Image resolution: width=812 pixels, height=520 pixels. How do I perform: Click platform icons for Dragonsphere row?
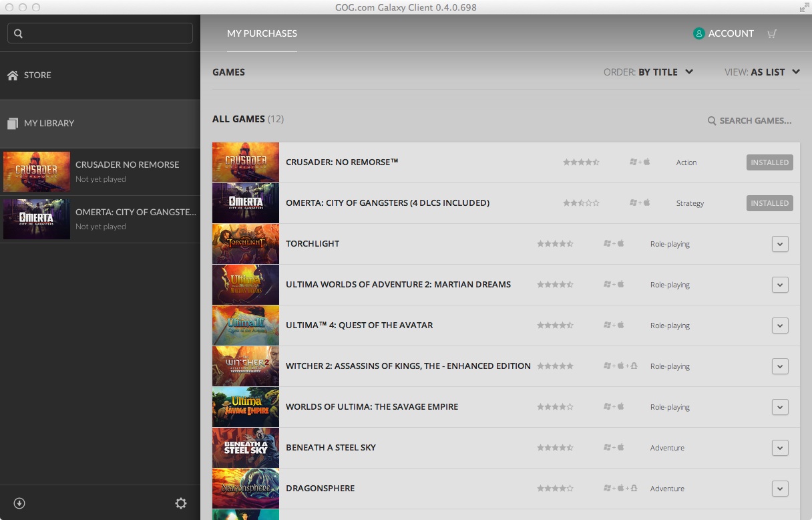[620, 489]
